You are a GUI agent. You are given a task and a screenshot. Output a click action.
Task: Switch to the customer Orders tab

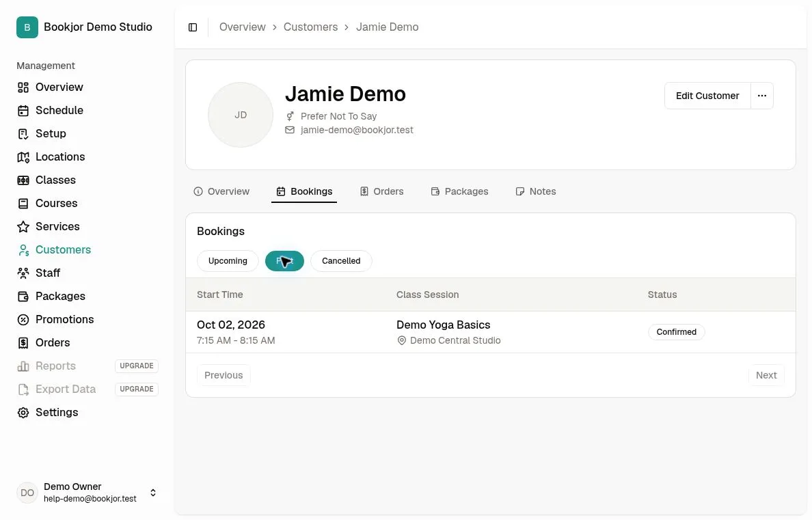pyautogui.click(x=381, y=191)
